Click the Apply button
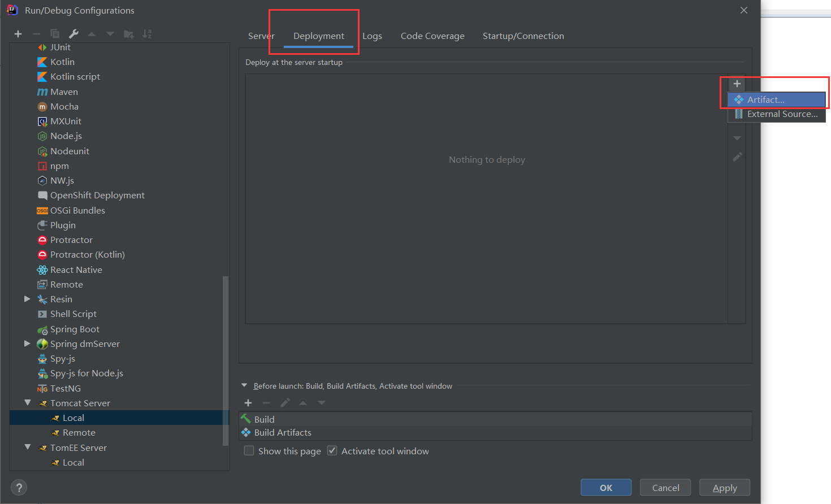The width and height of the screenshot is (831, 504). pyautogui.click(x=725, y=488)
